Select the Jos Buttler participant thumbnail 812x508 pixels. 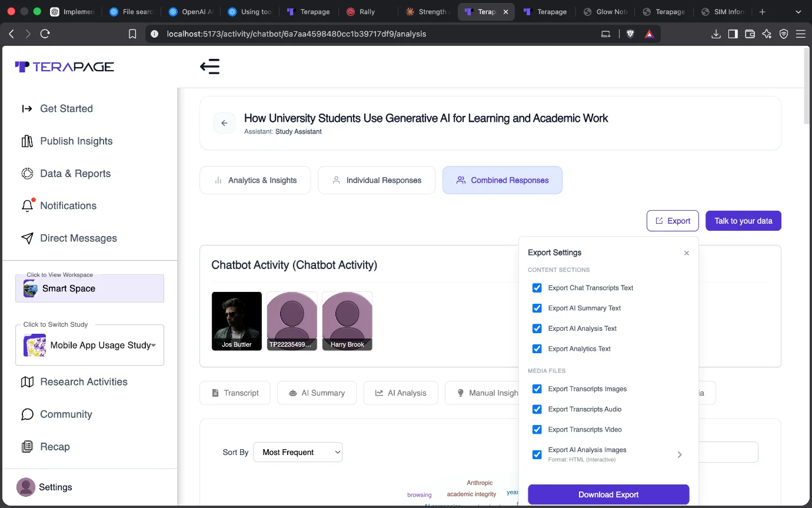237,321
